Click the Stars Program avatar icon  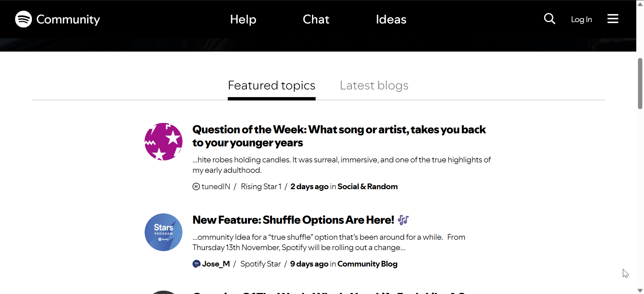[163, 232]
